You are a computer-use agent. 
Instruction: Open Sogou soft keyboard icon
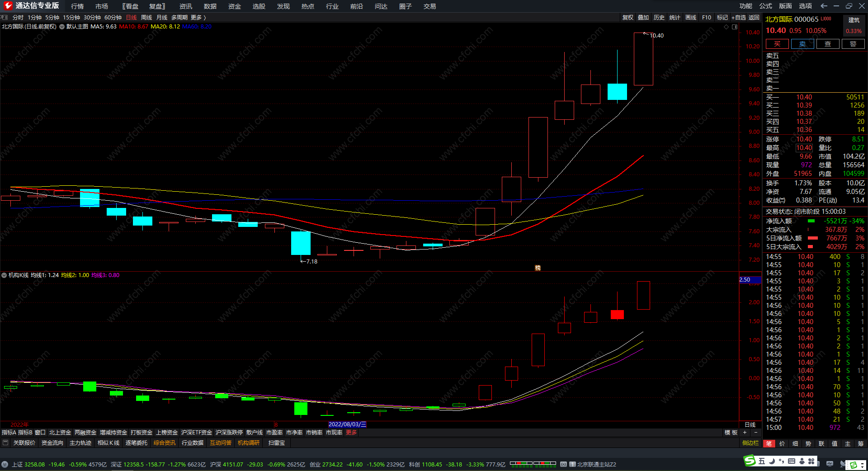click(x=792, y=461)
